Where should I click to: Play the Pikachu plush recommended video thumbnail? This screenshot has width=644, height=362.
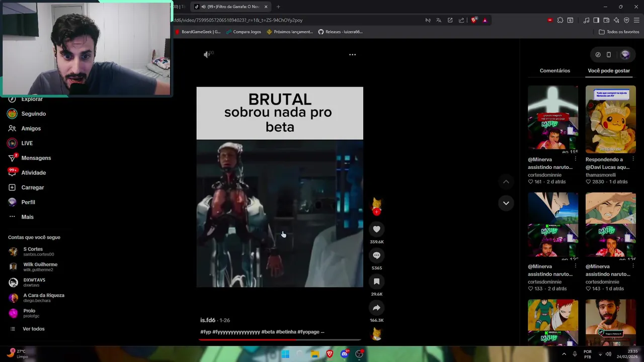610,119
